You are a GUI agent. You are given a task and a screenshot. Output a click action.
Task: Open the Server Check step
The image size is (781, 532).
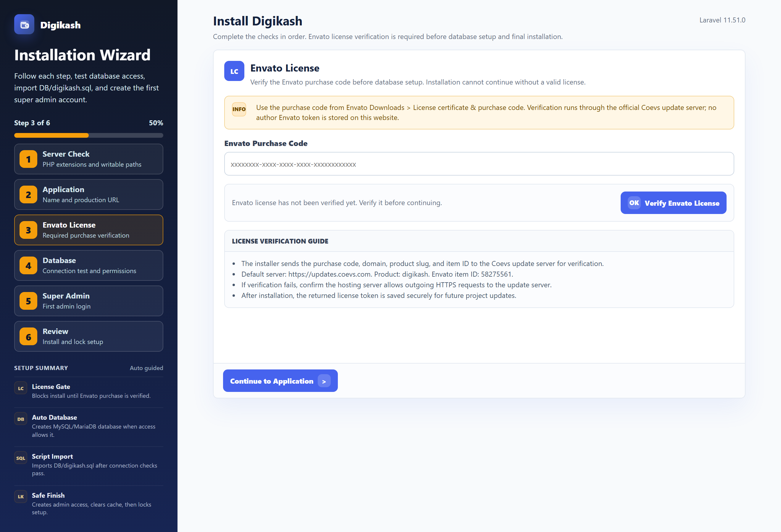click(x=89, y=159)
